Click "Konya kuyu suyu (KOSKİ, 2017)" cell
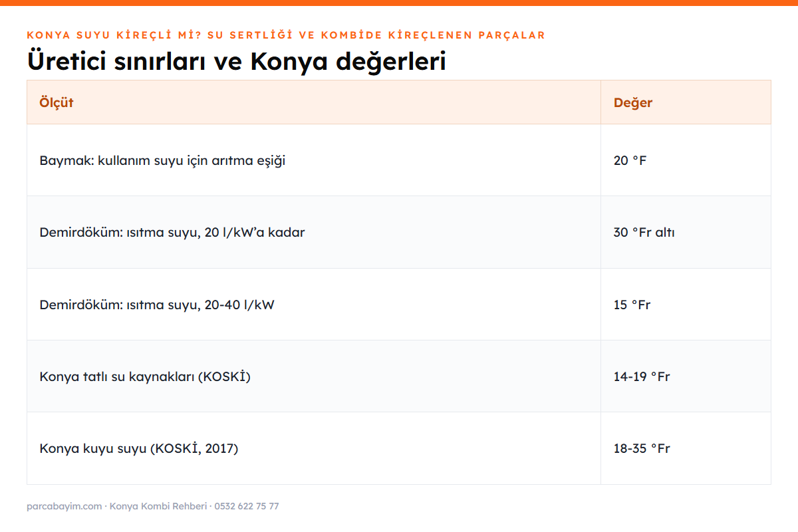Screen dimensions: 798x532 pos(314,448)
